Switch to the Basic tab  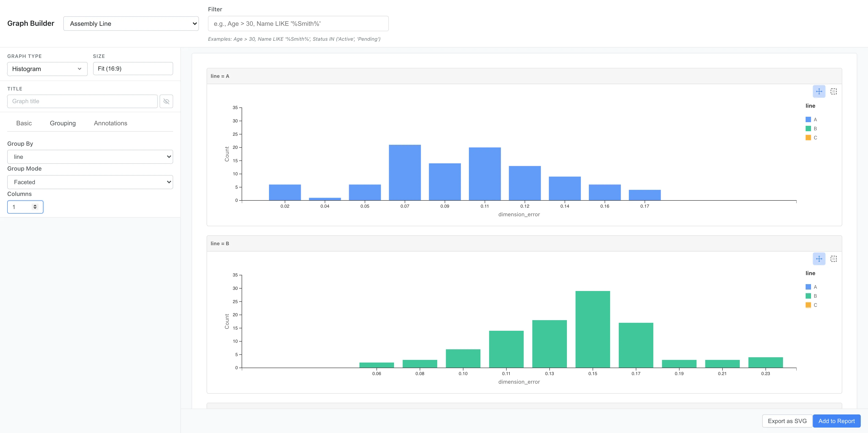tap(24, 123)
